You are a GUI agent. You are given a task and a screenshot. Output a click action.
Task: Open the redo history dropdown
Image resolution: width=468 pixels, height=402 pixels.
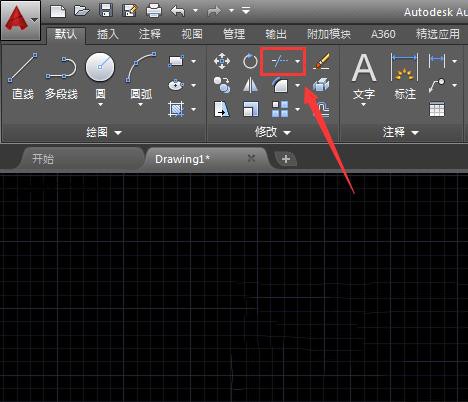click(x=231, y=11)
